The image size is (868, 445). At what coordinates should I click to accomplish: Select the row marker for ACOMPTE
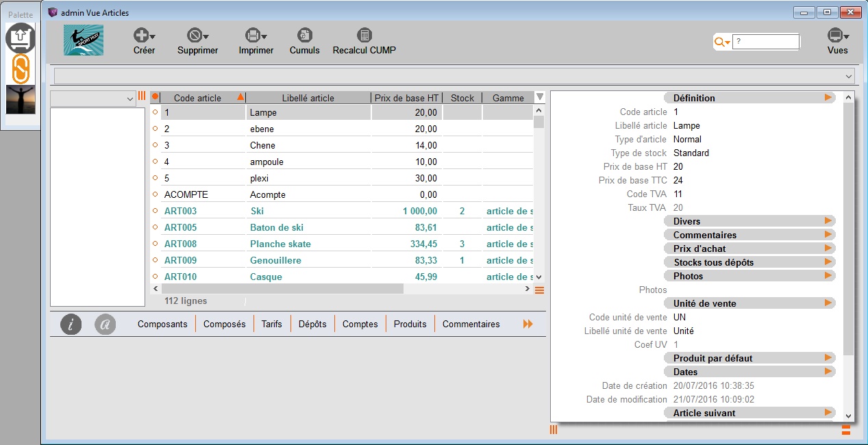[155, 194]
